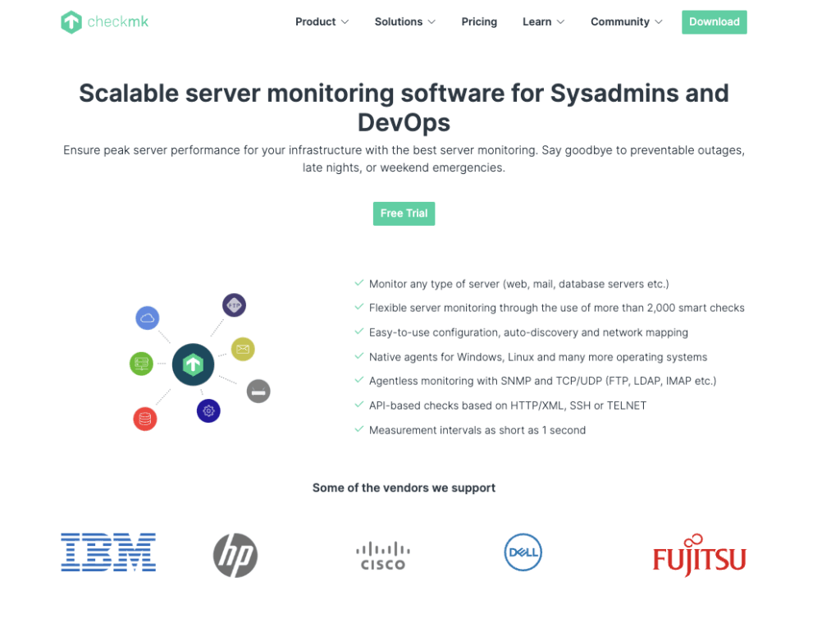840x623 pixels.
Task: Click checkmark beside 'Measurement intervals'
Action: click(x=359, y=429)
